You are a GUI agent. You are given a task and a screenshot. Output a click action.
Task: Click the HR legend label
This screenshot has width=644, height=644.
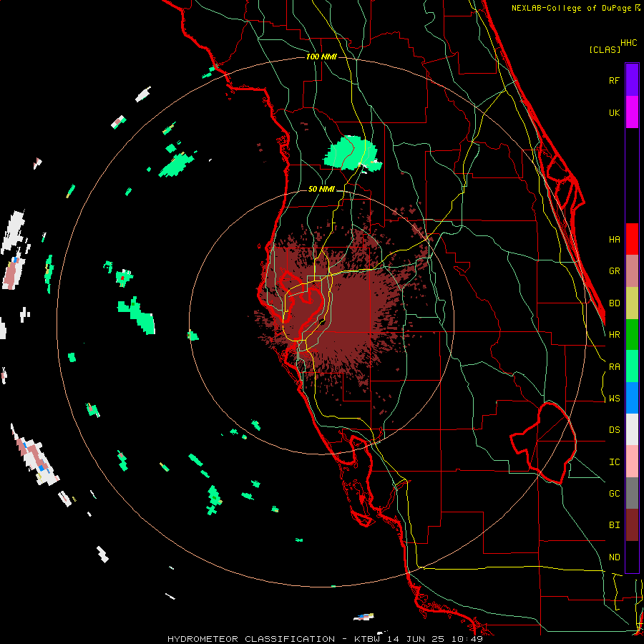pyautogui.click(x=614, y=335)
